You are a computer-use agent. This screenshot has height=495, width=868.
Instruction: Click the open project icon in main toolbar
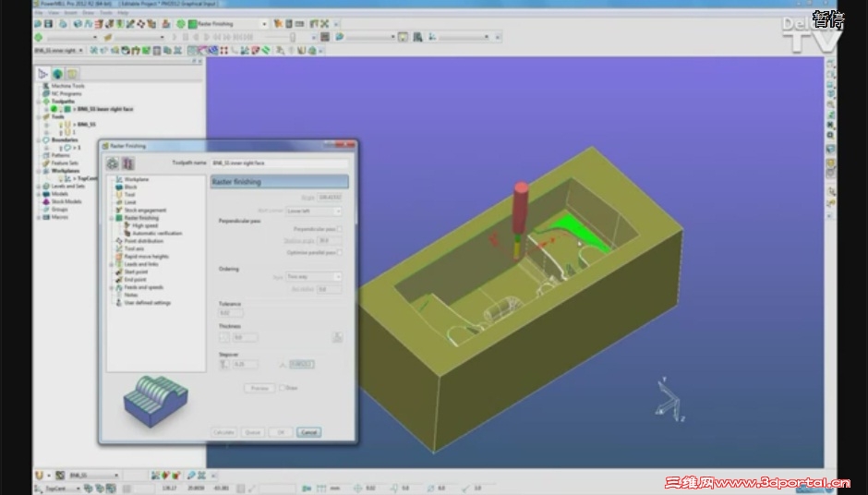click(38, 24)
